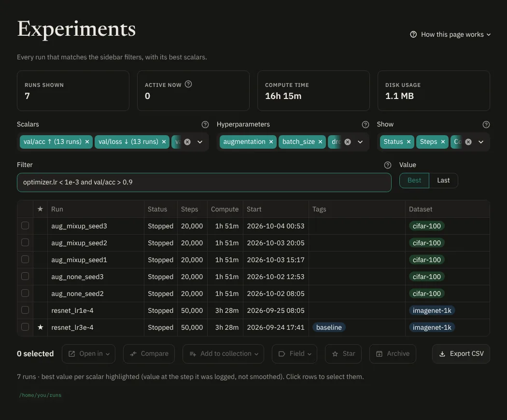The height and width of the screenshot is (420, 507).
Task: Click the star icon for resnet_lr3e-4
Action: 41,327
